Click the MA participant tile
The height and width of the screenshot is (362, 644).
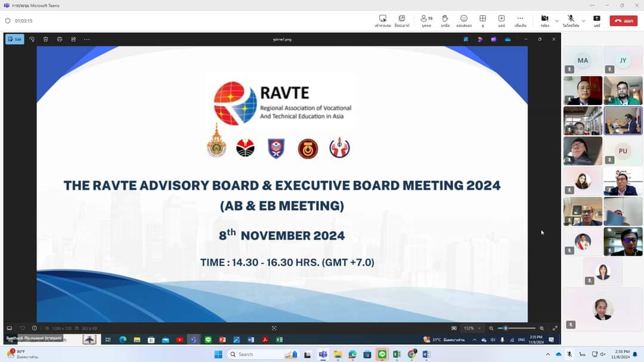click(x=583, y=60)
